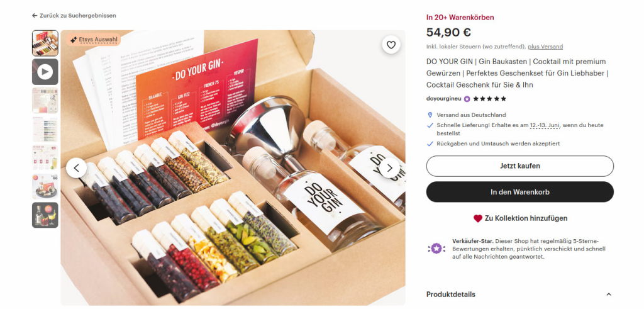Screen dimensions: 644x309
Task: Click the Versand aus Deutschland location pin
Action: click(x=430, y=115)
